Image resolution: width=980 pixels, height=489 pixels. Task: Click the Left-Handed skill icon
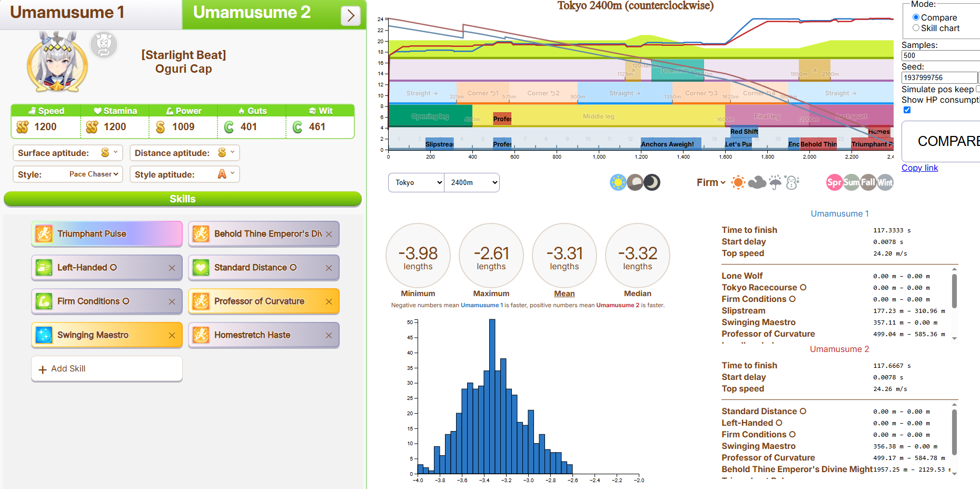pyautogui.click(x=44, y=268)
